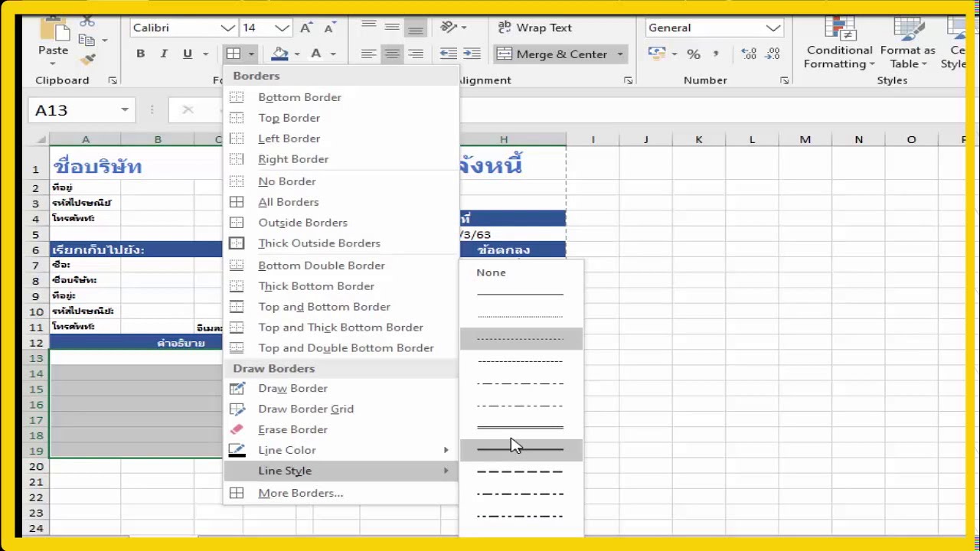Decrease font size with smaller A
This screenshot has width=980, height=551.
(330, 28)
